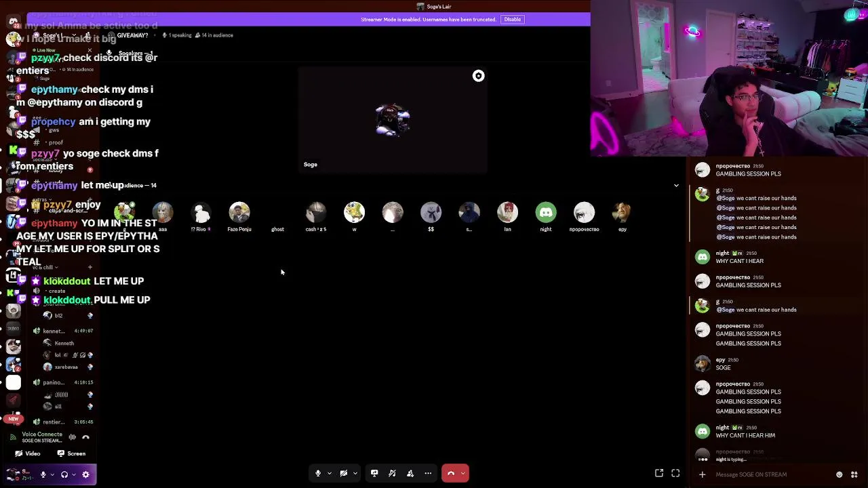The image size is (868, 488).
Task: Open the snowman avatar labeled $$
Action: pyautogui.click(x=431, y=213)
